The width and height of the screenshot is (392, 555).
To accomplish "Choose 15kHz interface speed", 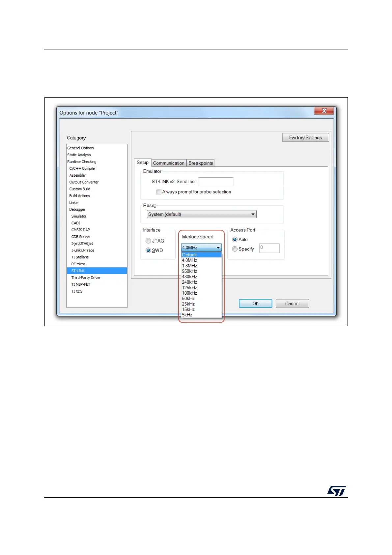I will pos(201,309).
